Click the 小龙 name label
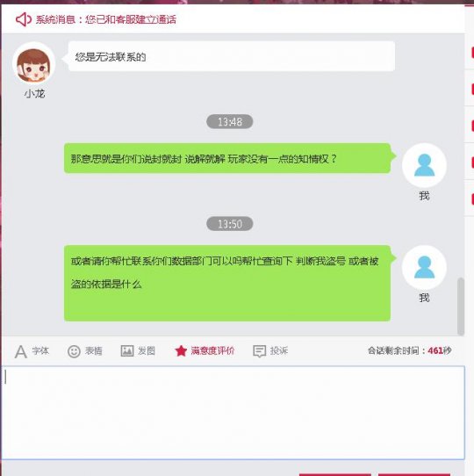 click(34, 94)
